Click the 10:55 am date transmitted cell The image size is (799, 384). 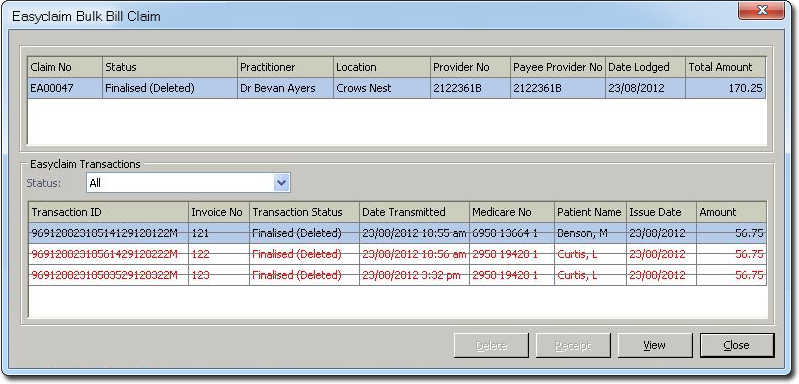coord(414,233)
